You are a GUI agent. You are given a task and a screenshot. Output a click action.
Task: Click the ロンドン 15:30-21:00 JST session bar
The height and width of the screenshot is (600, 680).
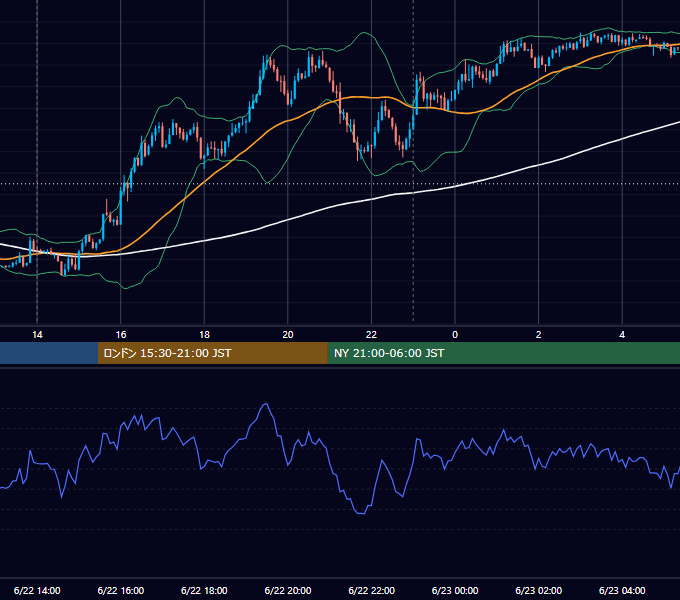[x=212, y=353]
